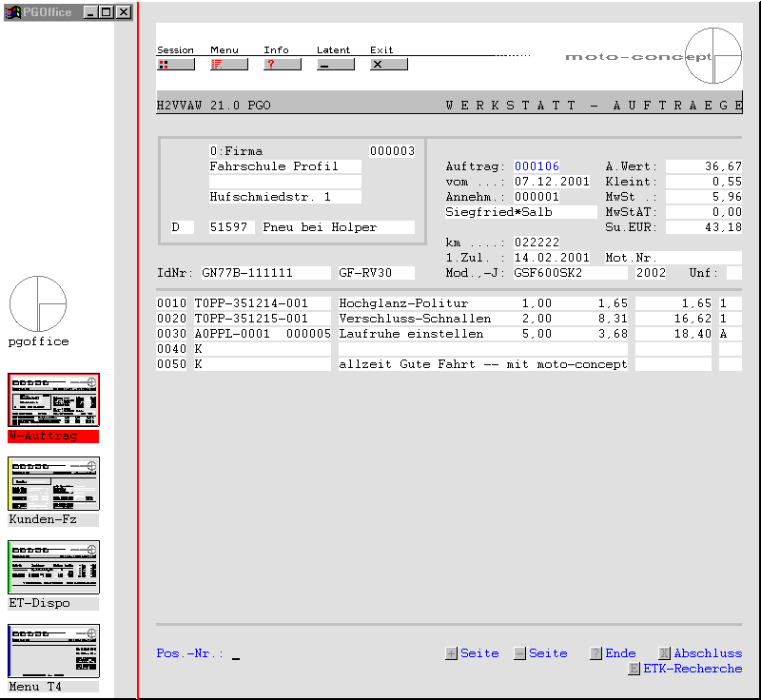Select the W-Auftrag thumbnail in sidebar
The image size is (761, 700).
(53, 400)
